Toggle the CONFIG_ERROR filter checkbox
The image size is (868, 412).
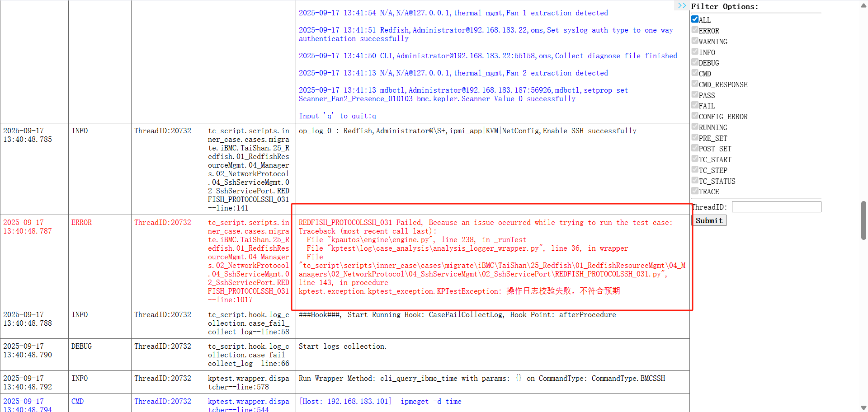[x=695, y=116]
